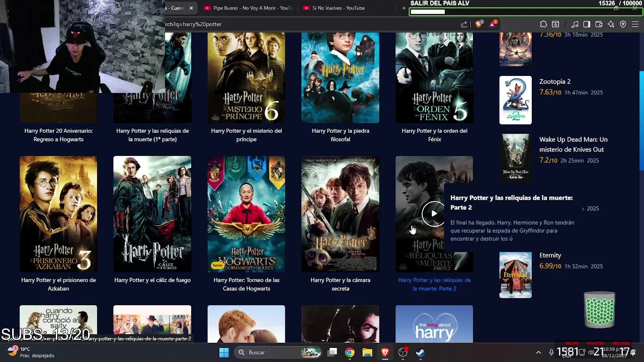Open the weather widget showing 19°C
This screenshot has width=644, height=362.
(32, 352)
